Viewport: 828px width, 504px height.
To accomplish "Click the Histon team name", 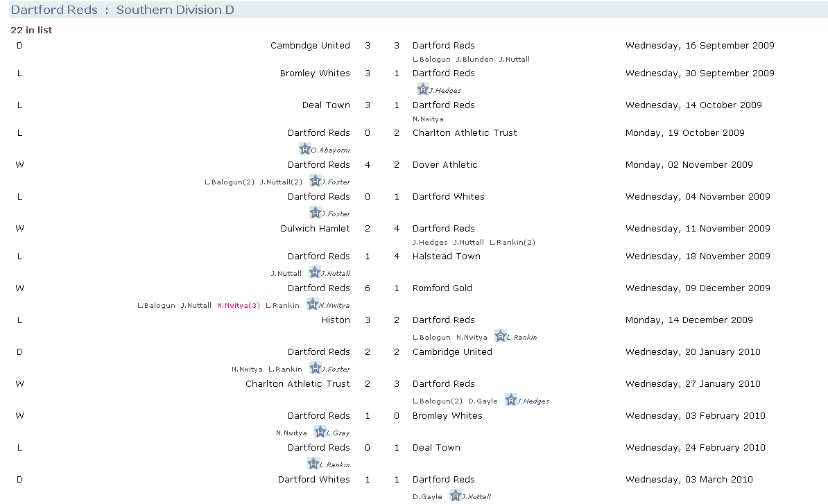I will [x=336, y=320].
